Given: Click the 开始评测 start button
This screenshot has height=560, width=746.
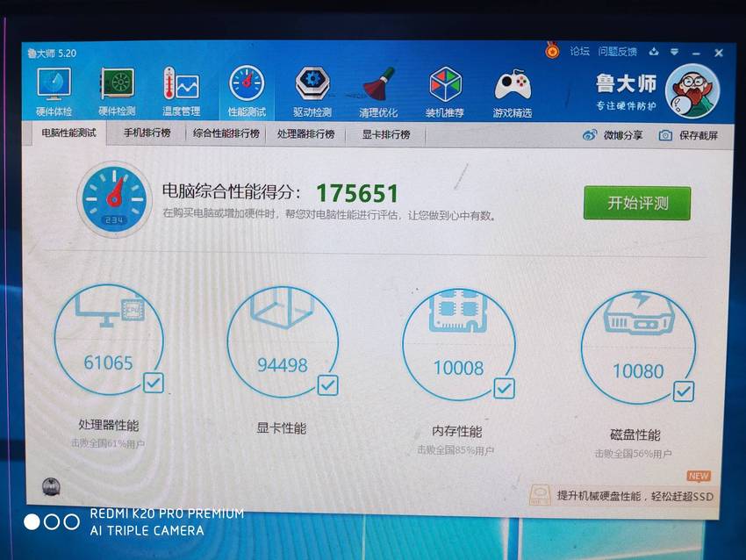Looking at the screenshot, I should [637, 203].
